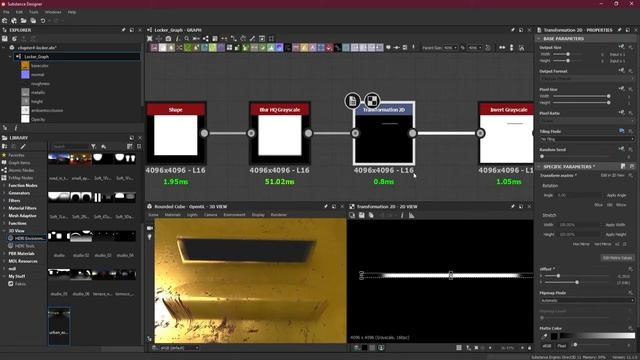Open the Windows menu
Viewport: 640px width, 360px height.
53,12
